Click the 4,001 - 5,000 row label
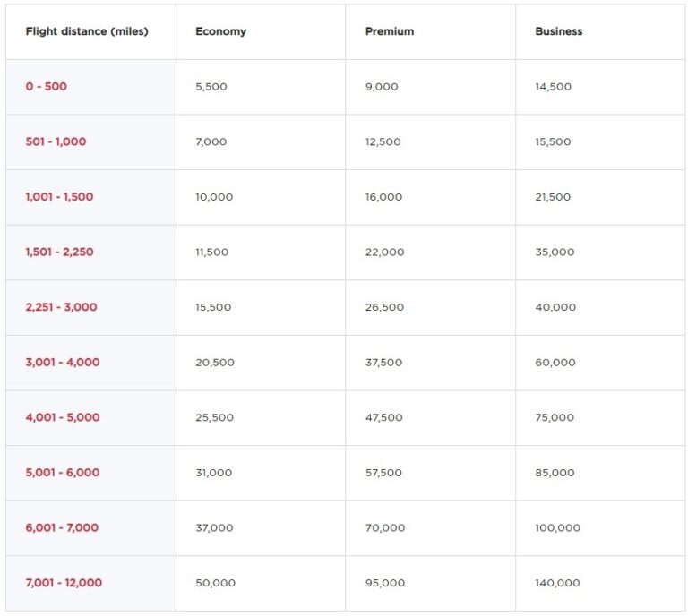This screenshot has height=616, width=688. (x=63, y=417)
